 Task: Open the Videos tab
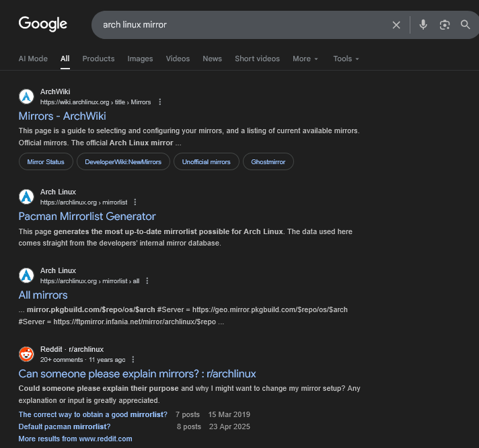[178, 59]
